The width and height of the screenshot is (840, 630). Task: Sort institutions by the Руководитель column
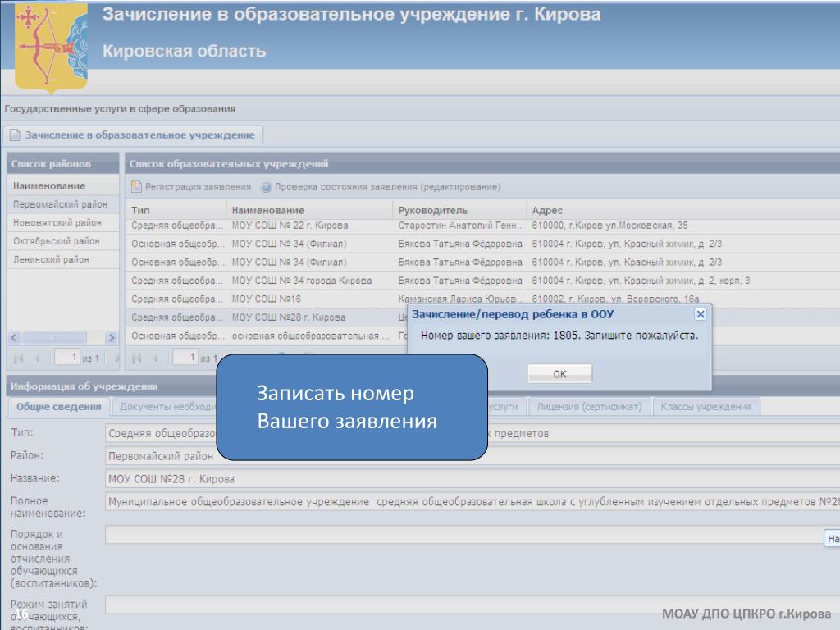(459, 210)
